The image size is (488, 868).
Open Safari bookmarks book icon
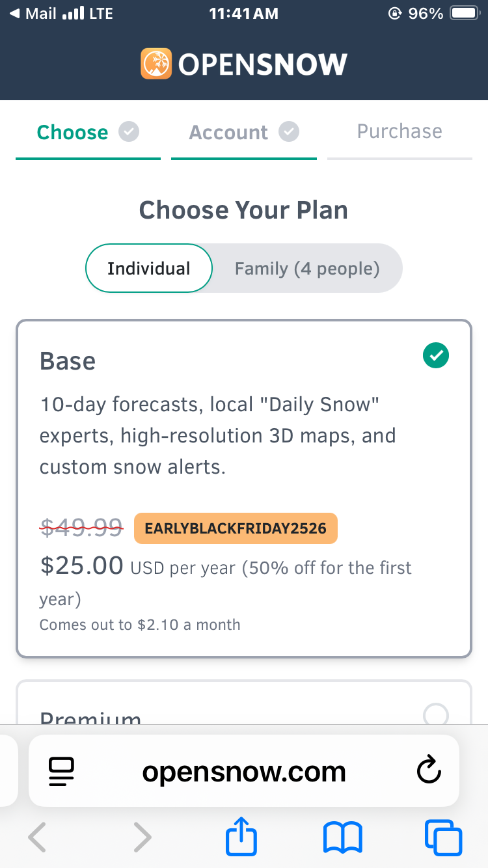click(343, 837)
